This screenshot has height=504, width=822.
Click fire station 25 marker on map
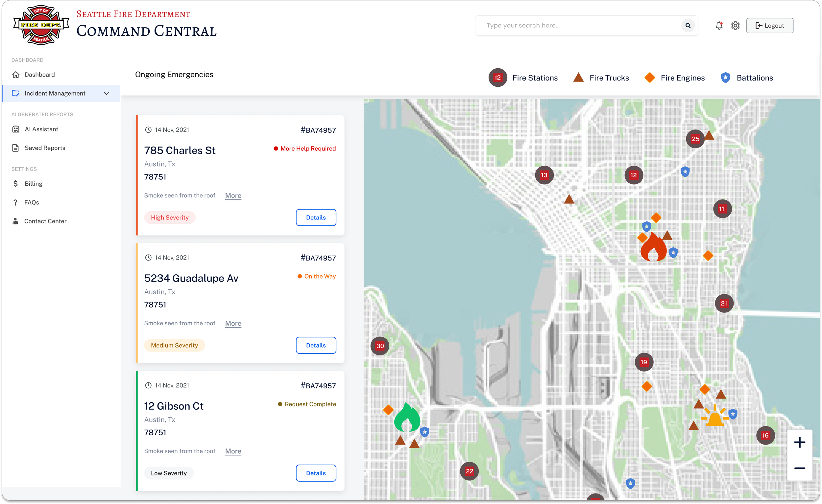[x=695, y=139]
